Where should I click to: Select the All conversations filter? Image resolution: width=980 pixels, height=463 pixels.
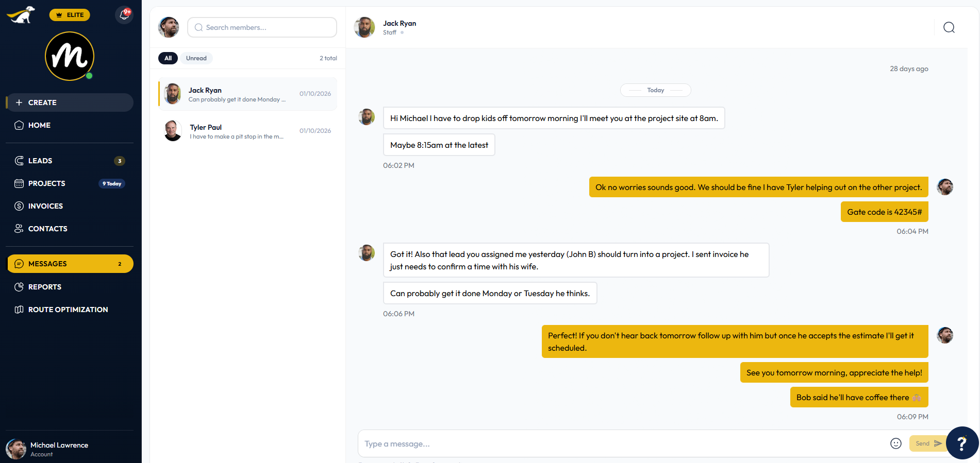[168, 58]
